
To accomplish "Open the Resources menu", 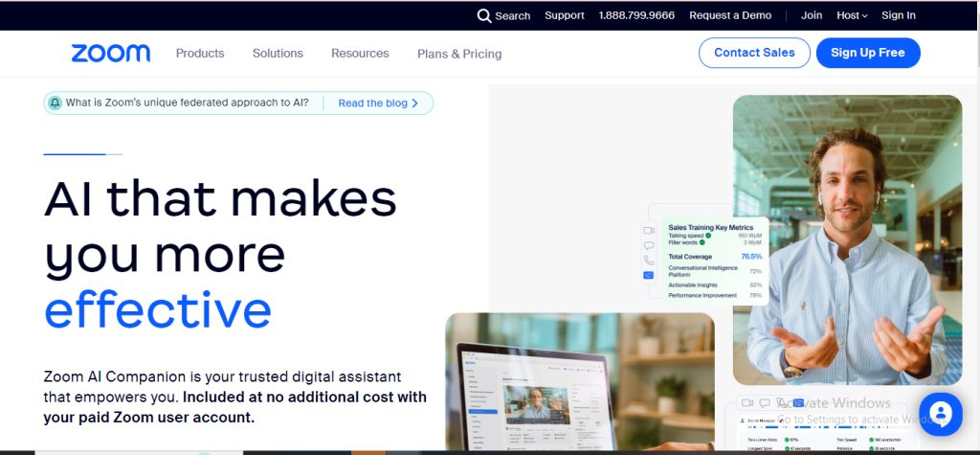I will click(360, 54).
